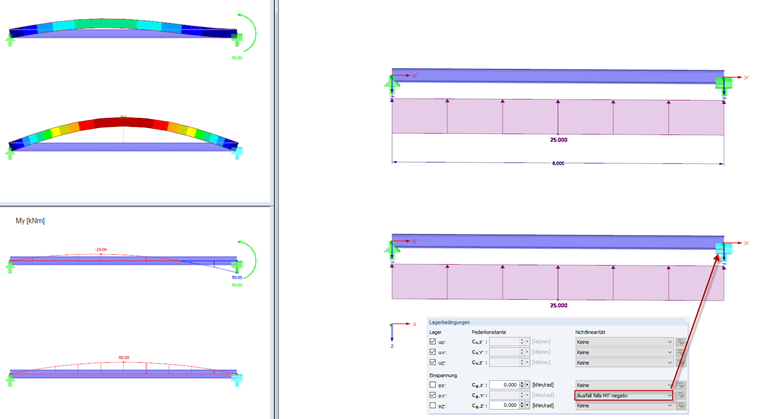Open 'Ausfall falls MY' negativ' dropdown

coord(624,396)
